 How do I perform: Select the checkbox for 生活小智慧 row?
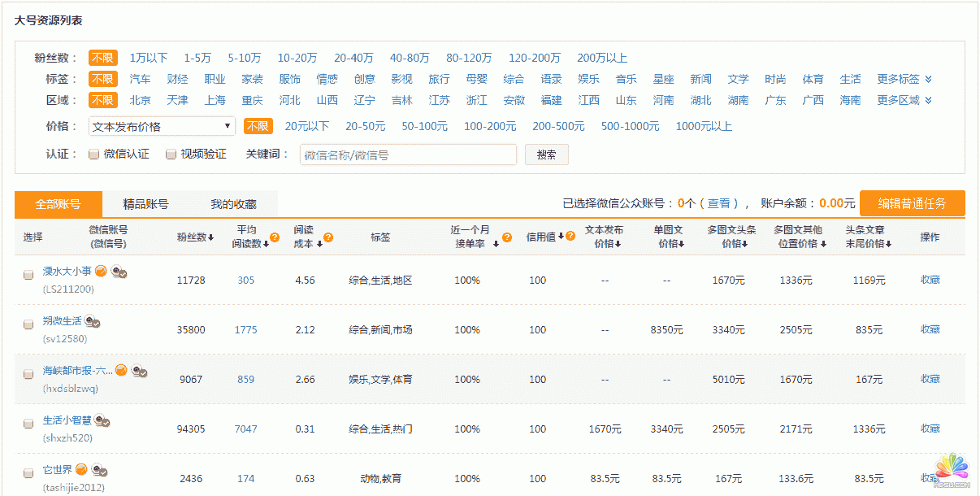click(27, 422)
